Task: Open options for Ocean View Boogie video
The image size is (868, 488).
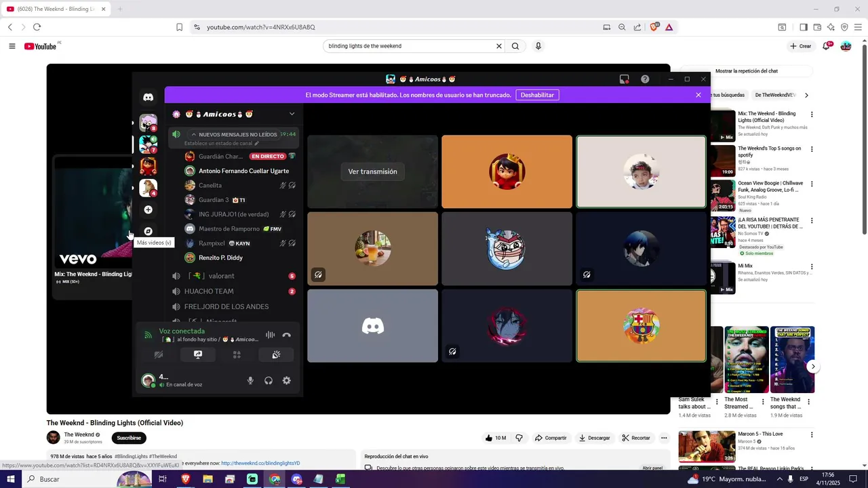Action: 812,184
